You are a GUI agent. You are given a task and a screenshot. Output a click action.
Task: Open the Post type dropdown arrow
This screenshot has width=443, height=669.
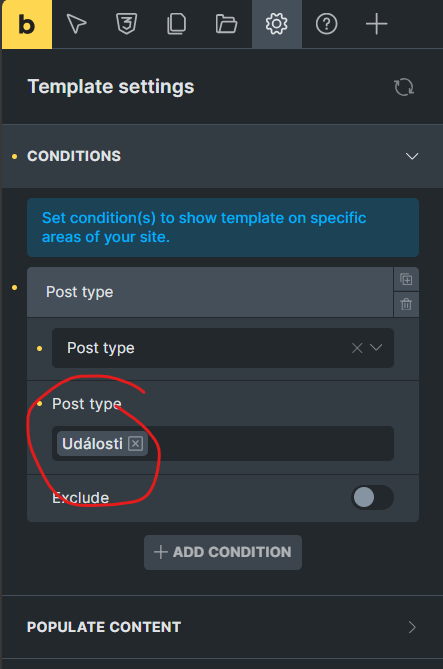coord(376,348)
